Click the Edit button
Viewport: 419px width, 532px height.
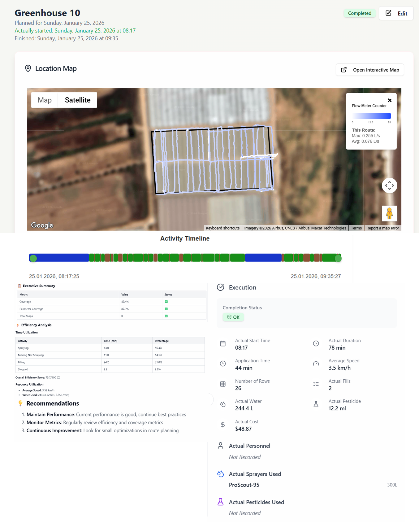(x=396, y=13)
